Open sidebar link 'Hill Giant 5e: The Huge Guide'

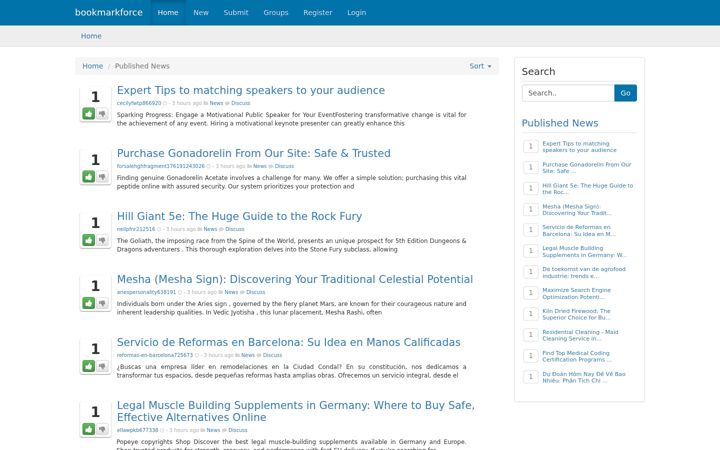[x=587, y=189]
